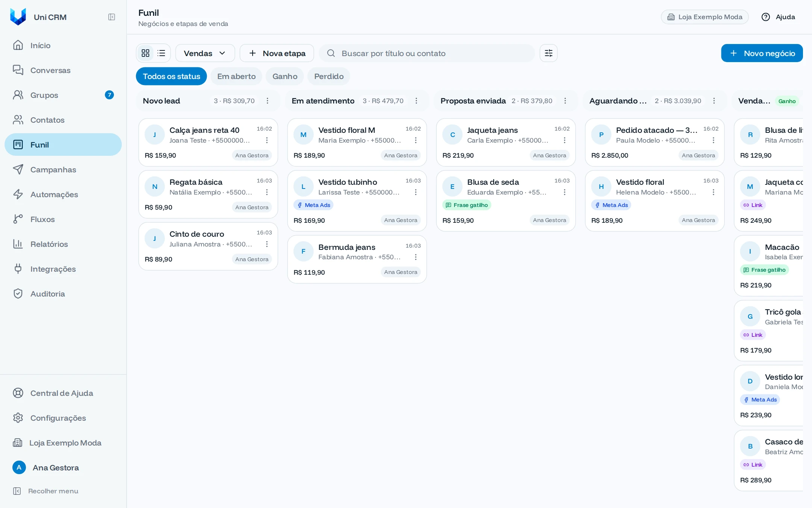The image size is (812, 508).
Task: Open Configurações
Action: tap(63, 418)
